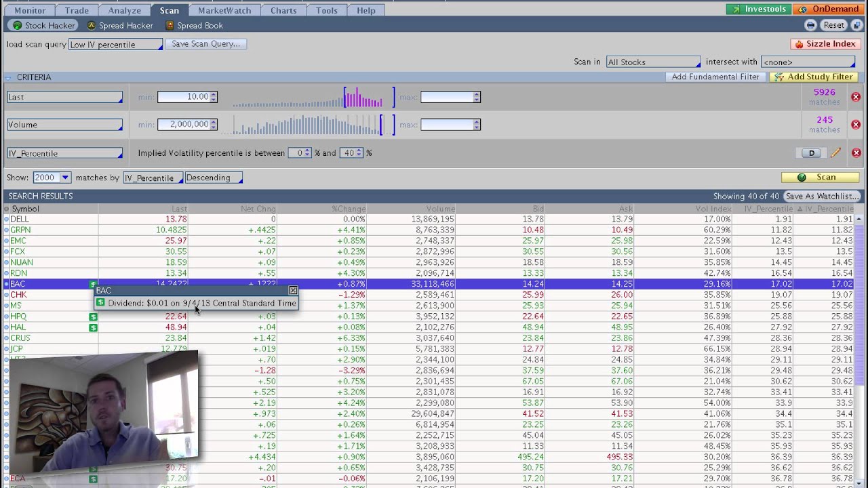Click Add Fundamental Filter
868x488 pixels.
pos(715,77)
